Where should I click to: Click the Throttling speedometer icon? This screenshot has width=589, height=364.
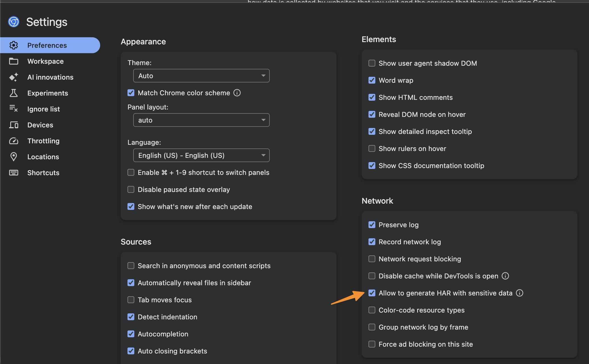(13, 141)
